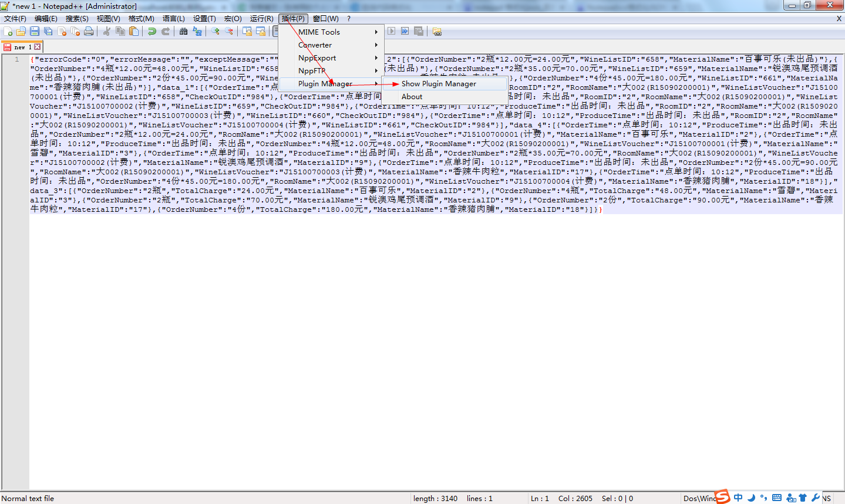Screen dimensions: 845x504
Task: Redo the edit using the grey redo arrow
Action: pyautogui.click(x=166, y=31)
